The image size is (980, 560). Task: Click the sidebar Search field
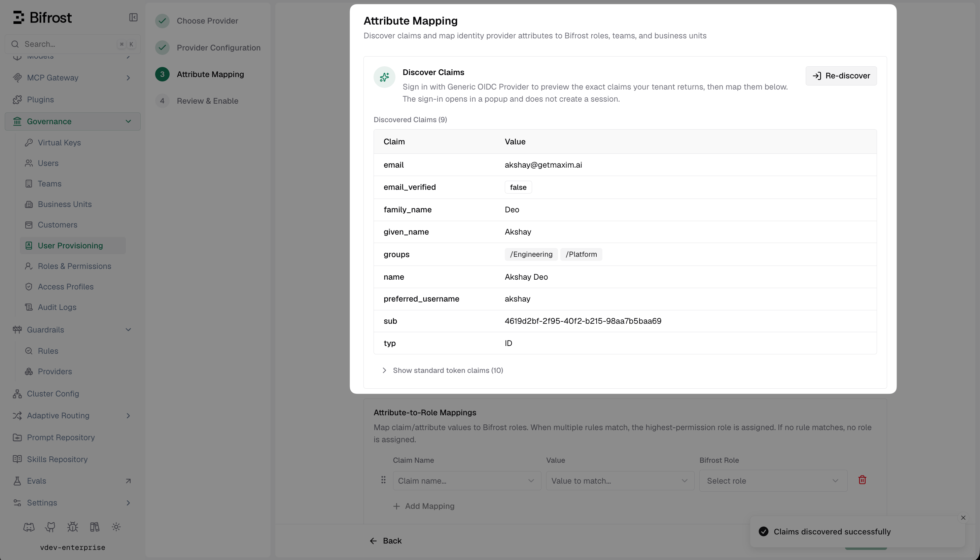72,44
